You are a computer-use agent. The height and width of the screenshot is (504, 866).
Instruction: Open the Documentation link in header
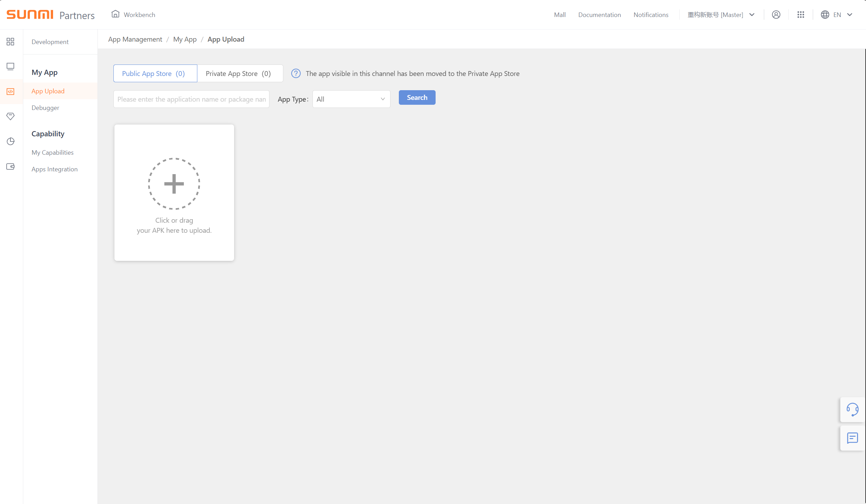(x=599, y=15)
